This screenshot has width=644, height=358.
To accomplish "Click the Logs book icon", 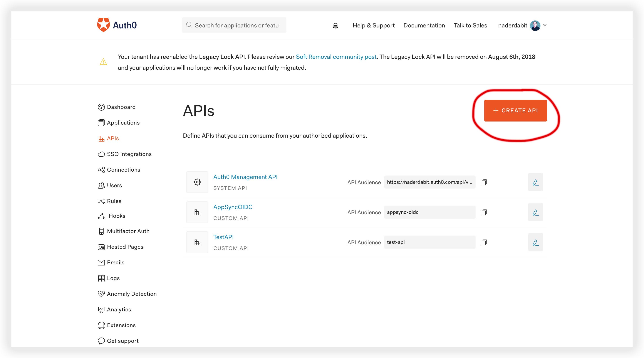I will (101, 278).
